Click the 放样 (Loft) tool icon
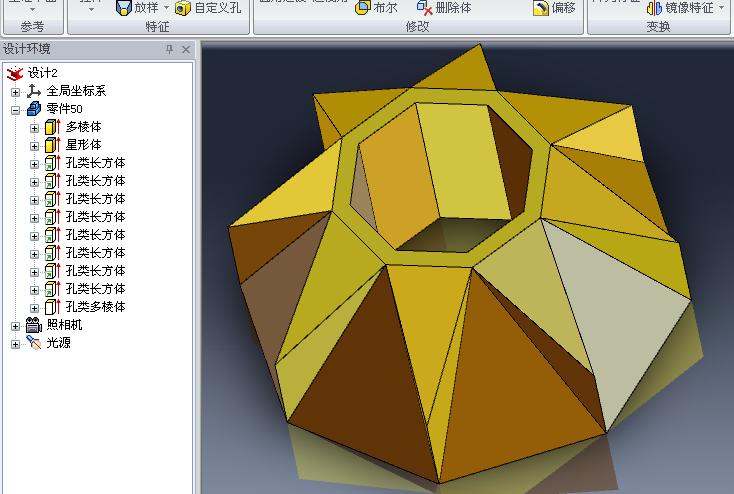This screenshot has width=734, height=494. point(123,8)
